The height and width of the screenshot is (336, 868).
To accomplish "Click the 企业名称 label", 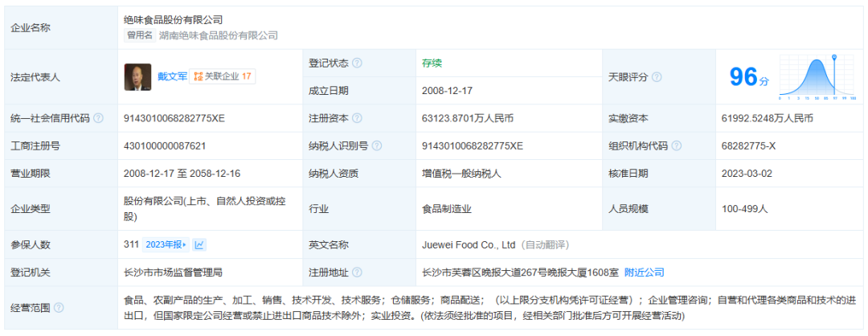I will (31, 28).
